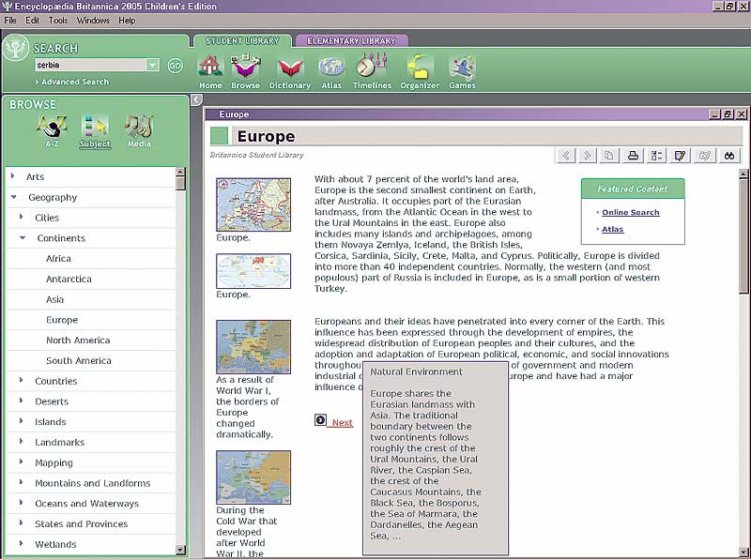Viewport: 751px width, 560px height.
Task: Collapse the Geography category
Action: click(14, 197)
